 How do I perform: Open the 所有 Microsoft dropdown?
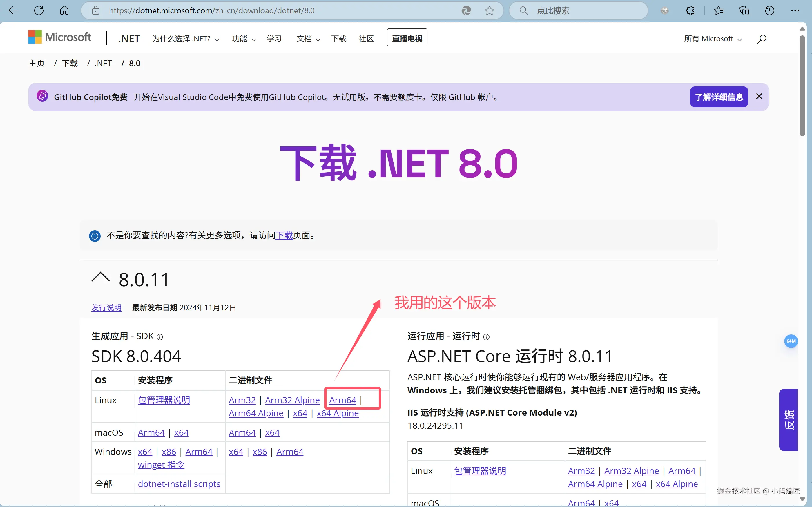click(x=713, y=39)
